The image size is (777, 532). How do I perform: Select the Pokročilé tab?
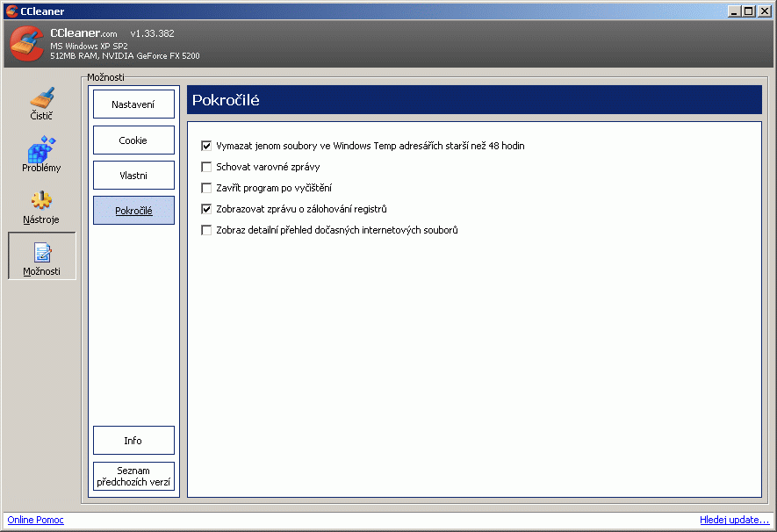click(x=133, y=211)
